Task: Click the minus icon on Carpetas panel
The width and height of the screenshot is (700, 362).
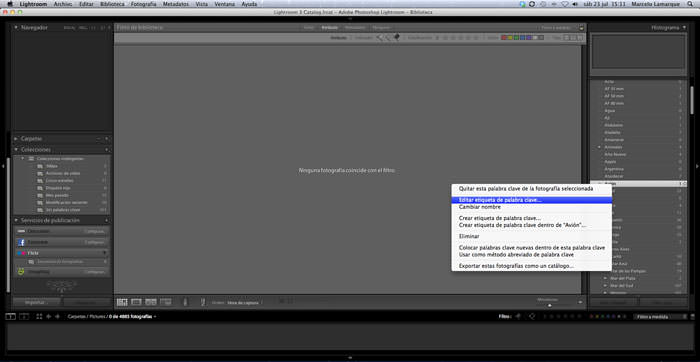Action: 99,139
